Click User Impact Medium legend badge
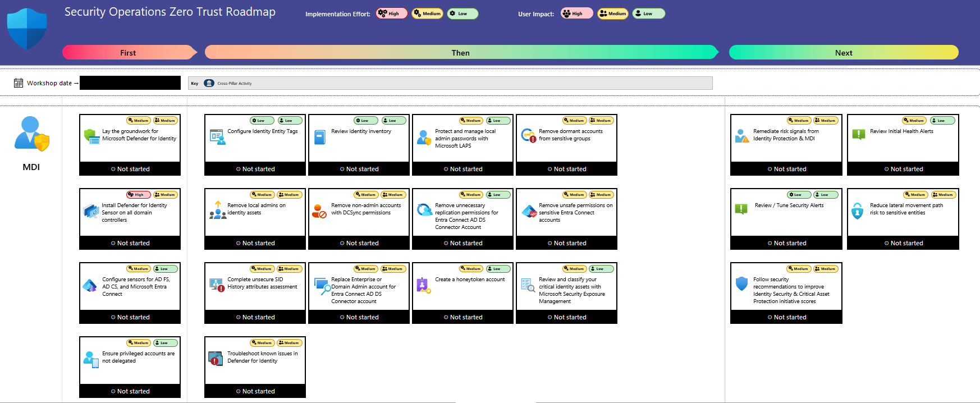The width and height of the screenshot is (980, 403). point(612,13)
